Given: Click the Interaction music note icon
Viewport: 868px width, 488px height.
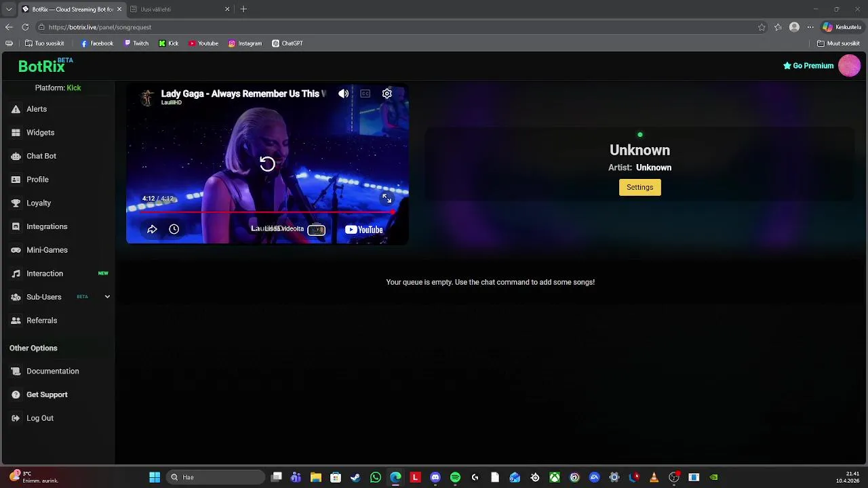Looking at the screenshot, I should pyautogui.click(x=16, y=274).
